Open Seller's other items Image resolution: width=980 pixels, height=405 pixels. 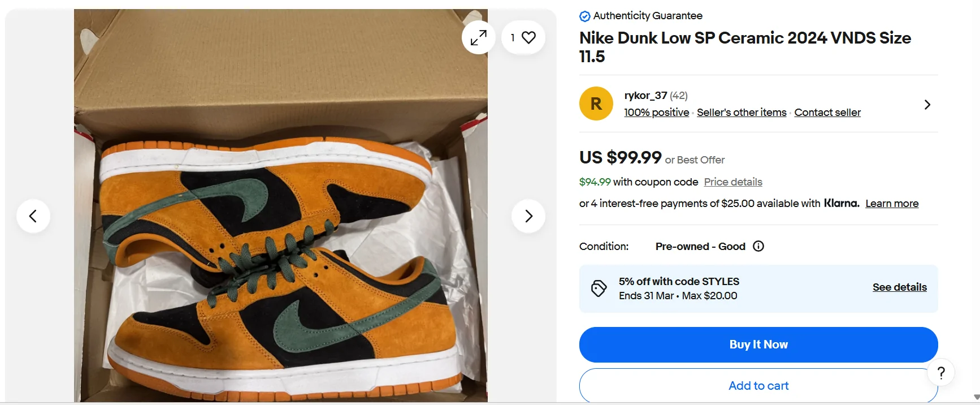tap(741, 112)
